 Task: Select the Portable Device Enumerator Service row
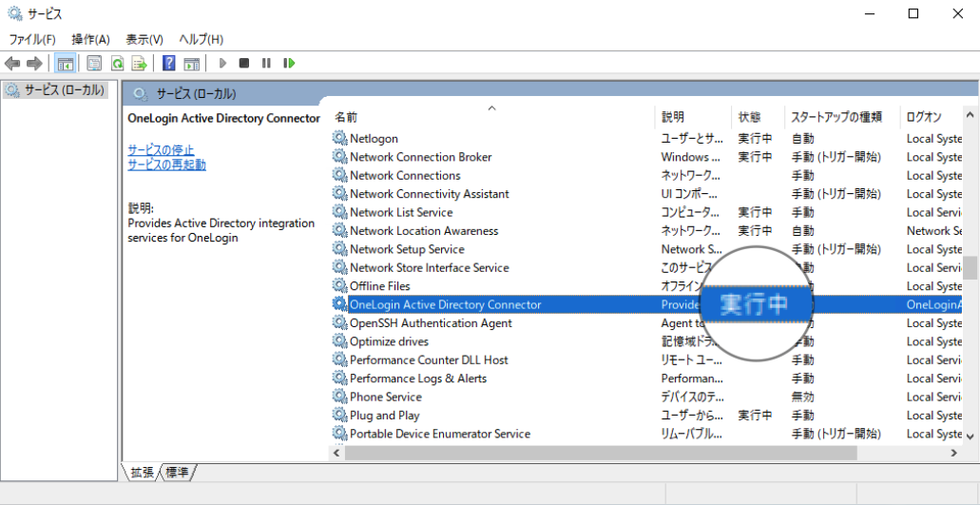[646, 434]
